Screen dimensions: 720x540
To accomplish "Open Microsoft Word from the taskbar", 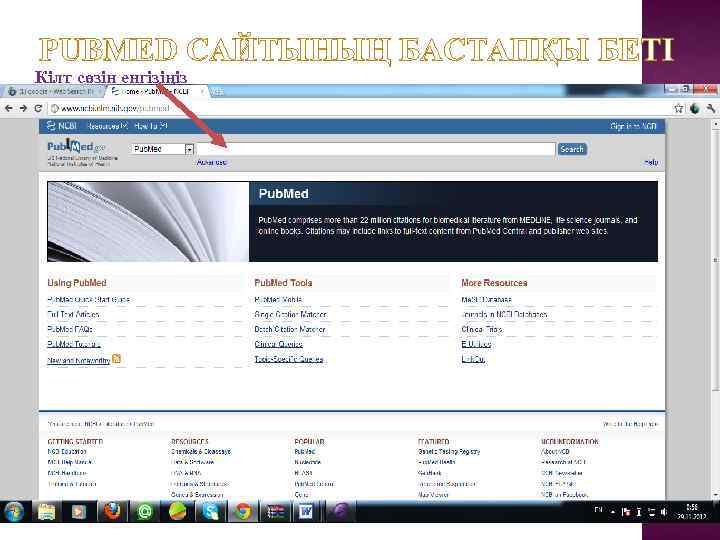I will [x=305, y=511].
